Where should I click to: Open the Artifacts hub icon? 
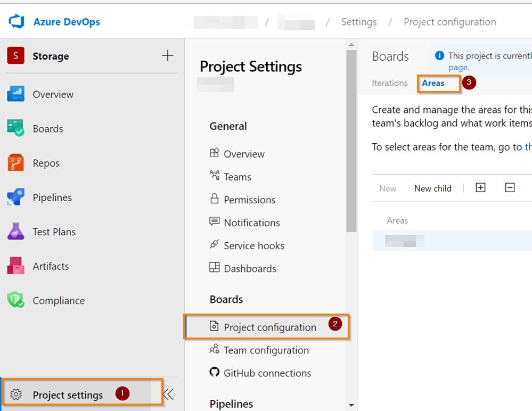tap(15, 266)
